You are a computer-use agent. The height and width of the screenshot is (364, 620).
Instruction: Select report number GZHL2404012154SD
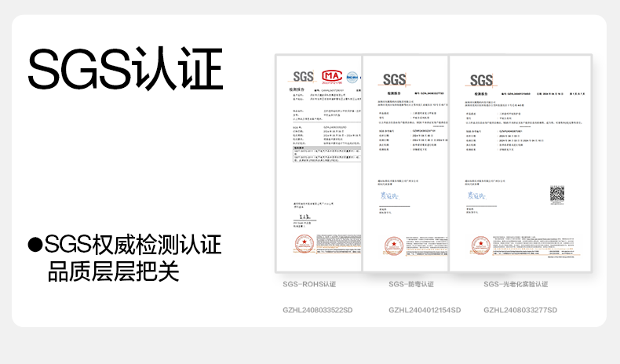coord(425,310)
